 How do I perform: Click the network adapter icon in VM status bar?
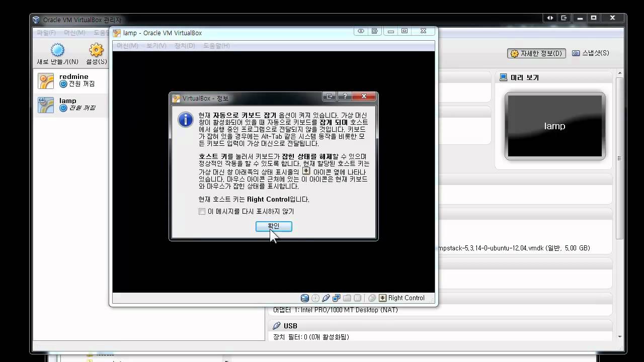(x=337, y=298)
